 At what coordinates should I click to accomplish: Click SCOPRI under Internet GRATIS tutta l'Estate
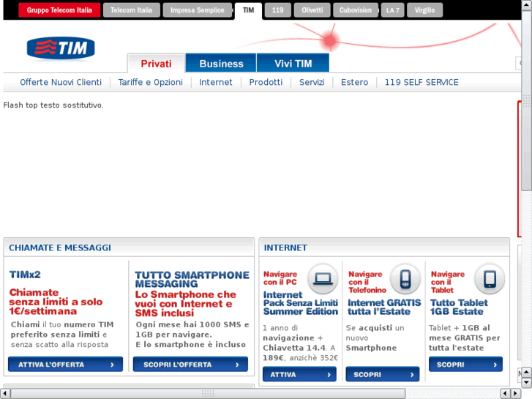383,374
